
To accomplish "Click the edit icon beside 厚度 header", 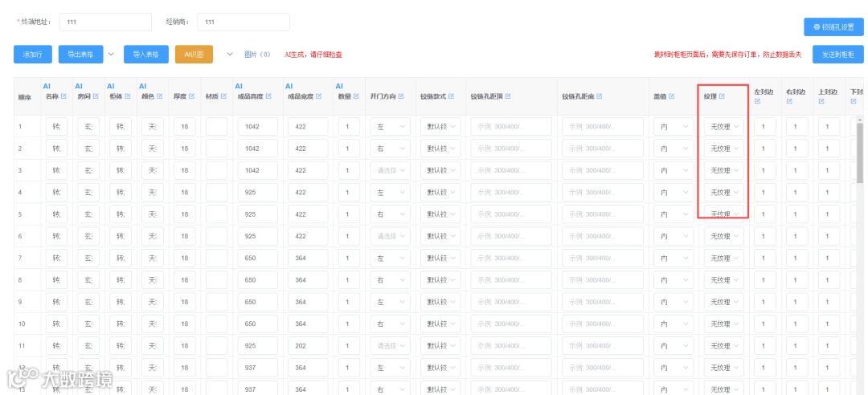I will tap(191, 96).
